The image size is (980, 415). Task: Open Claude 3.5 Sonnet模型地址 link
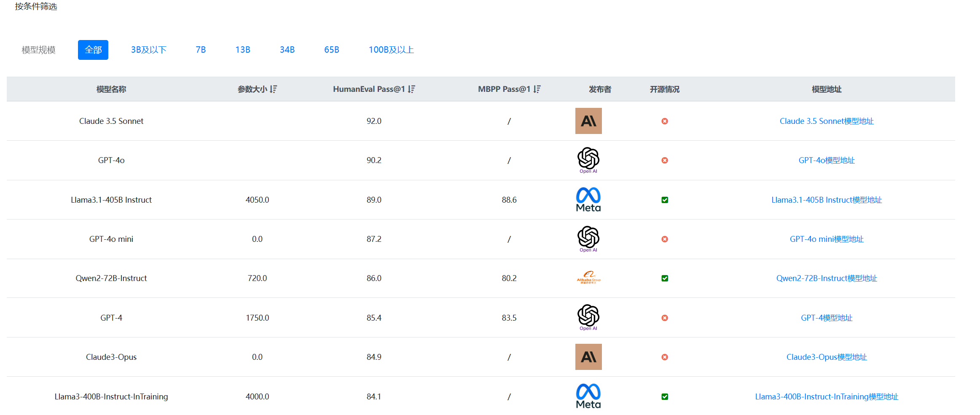pyautogui.click(x=827, y=121)
